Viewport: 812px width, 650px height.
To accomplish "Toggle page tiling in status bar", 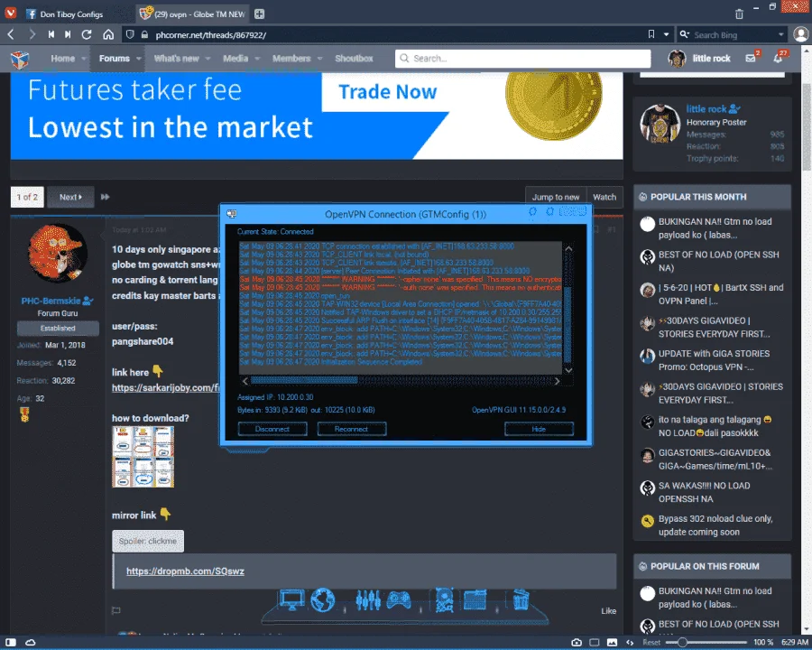I will 595,642.
